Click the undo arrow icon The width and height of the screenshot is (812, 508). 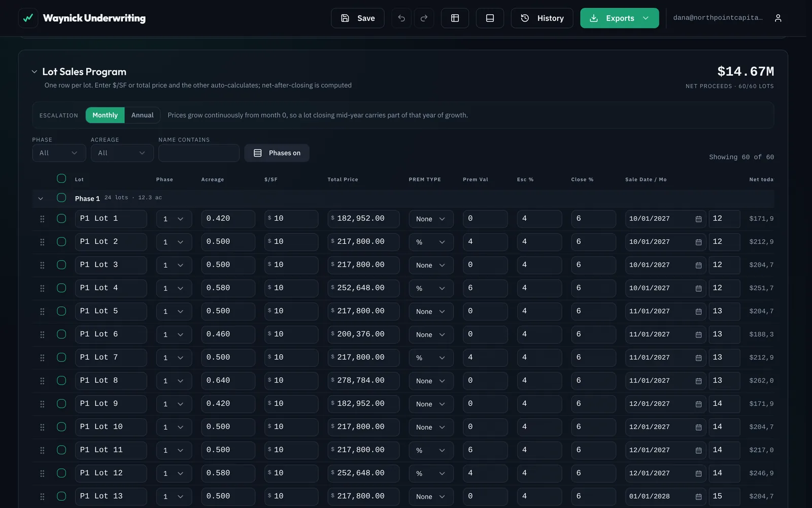point(401,18)
